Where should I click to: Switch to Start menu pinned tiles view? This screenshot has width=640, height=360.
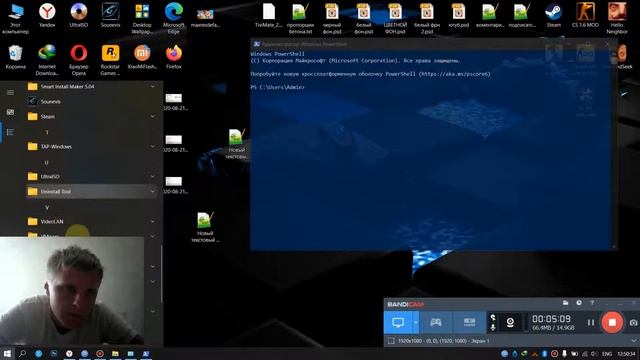click(x=10, y=112)
